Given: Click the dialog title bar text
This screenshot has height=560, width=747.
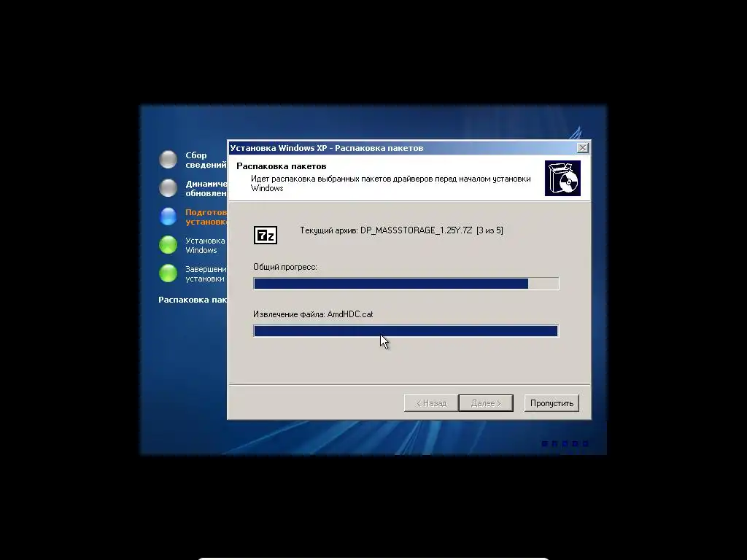Looking at the screenshot, I should tap(327, 148).
